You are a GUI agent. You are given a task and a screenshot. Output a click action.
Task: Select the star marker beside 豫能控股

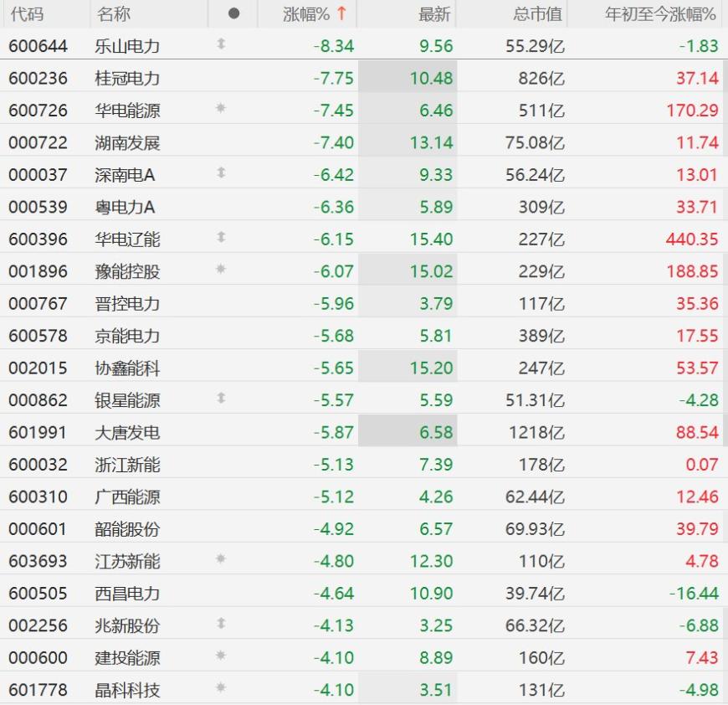coord(221,269)
